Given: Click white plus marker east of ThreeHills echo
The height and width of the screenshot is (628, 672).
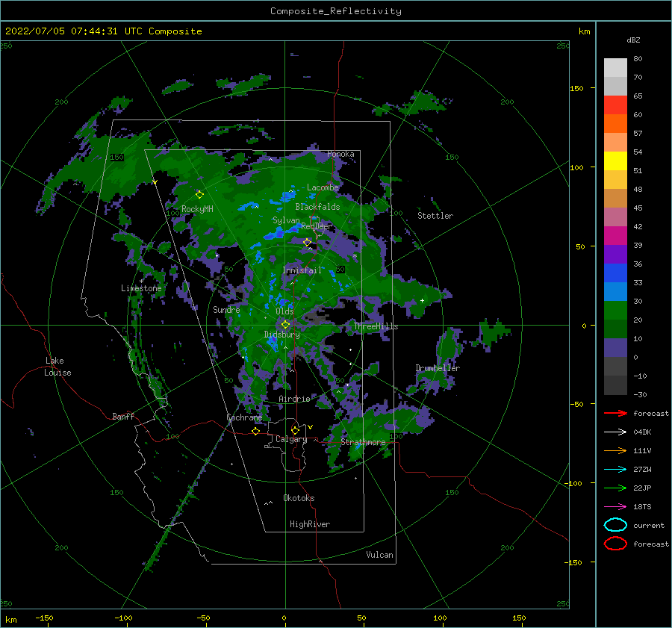Looking at the screenshot, I should click(422, 300).
